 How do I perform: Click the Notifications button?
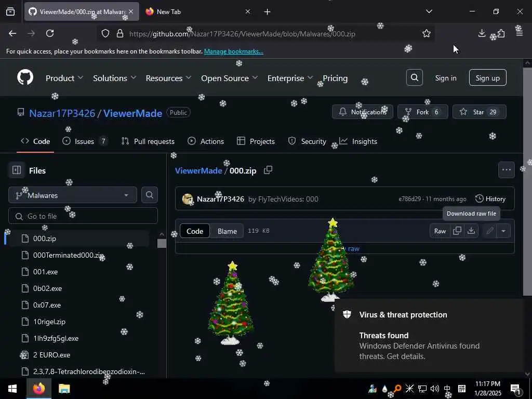coord(362,112)
